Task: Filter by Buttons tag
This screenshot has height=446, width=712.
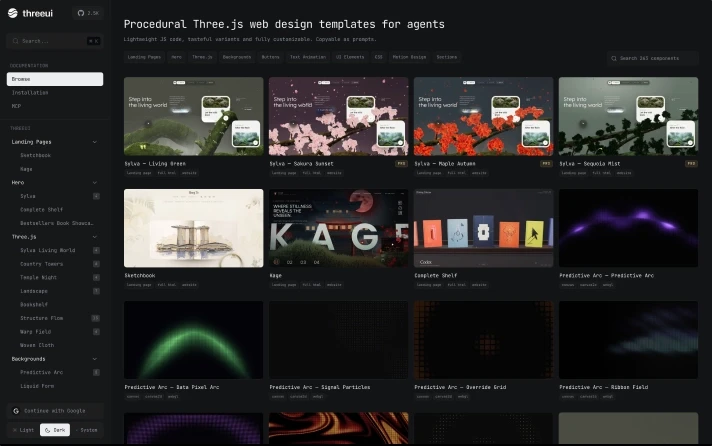Action: (x=270, y=57)
